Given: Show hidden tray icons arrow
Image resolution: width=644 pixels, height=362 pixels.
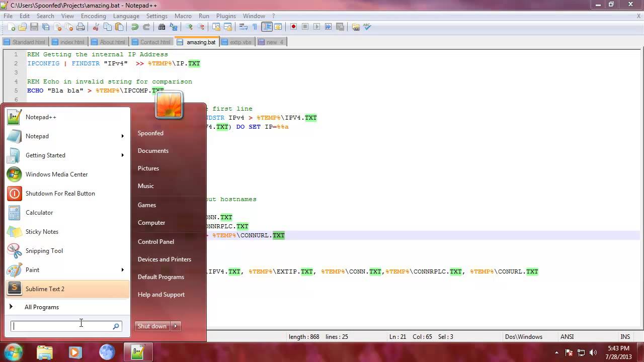Looking at the screenshot, I should click(556, 352).
